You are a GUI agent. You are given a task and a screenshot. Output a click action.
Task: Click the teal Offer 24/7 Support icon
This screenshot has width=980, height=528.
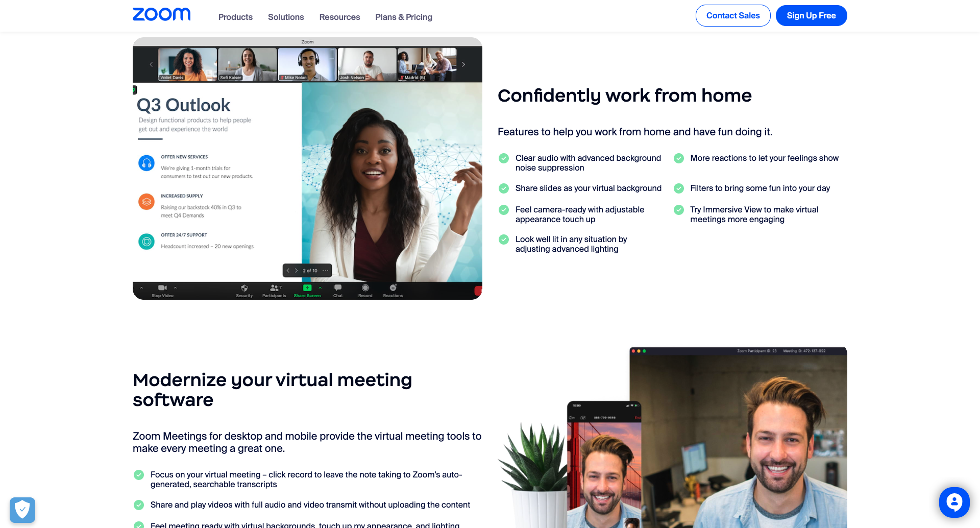146,241
